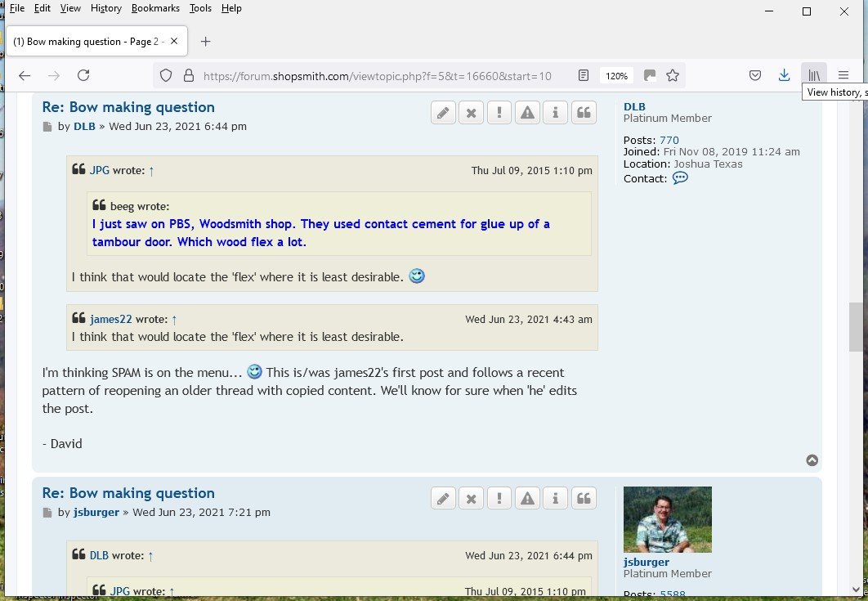Edit DLB's post with the pencil icon
The image size is (868, 601).
[x=443, y=113]
